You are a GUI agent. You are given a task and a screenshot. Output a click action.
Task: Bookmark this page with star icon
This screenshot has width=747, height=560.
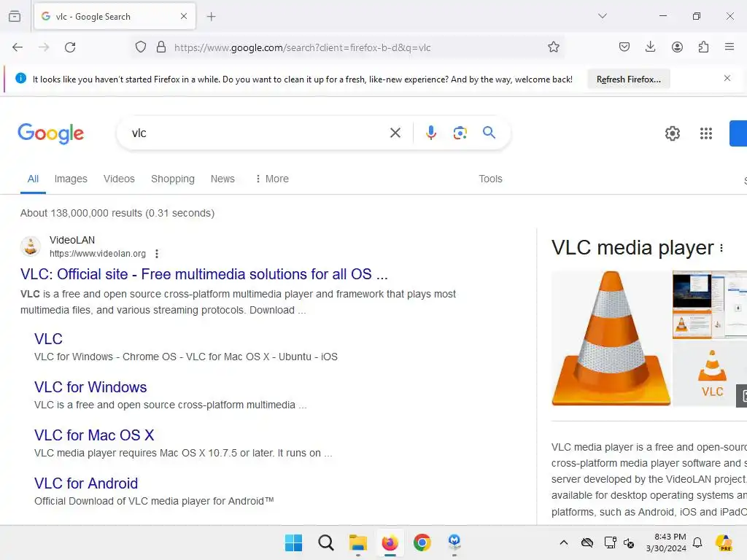pyautogui.click(x=553, y=47)
